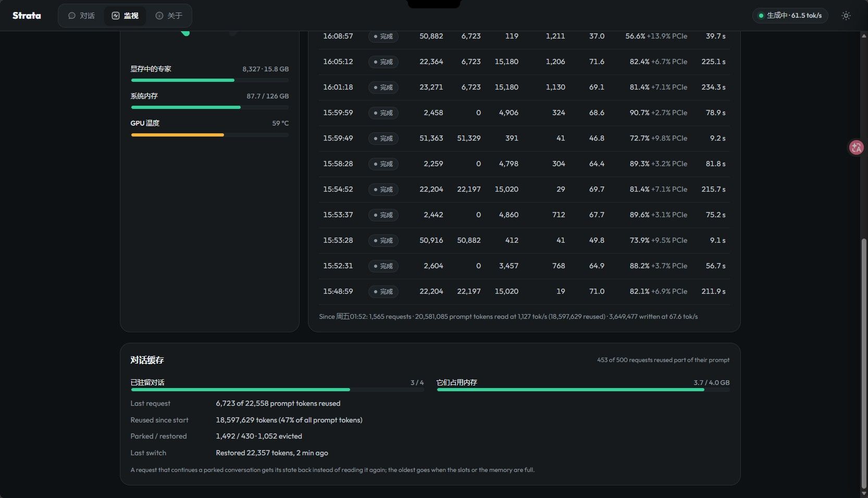The image size is (868, 498).
Task: Click the 16:01:18 timestamp
Action: pyautogui.click(x=338, y=87)
